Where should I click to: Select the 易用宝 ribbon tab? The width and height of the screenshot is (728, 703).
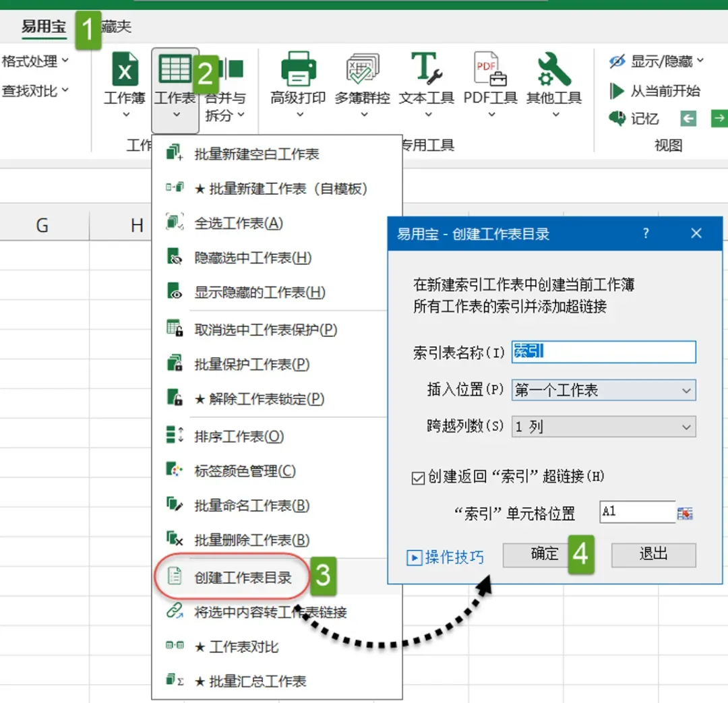coord(44,26)
